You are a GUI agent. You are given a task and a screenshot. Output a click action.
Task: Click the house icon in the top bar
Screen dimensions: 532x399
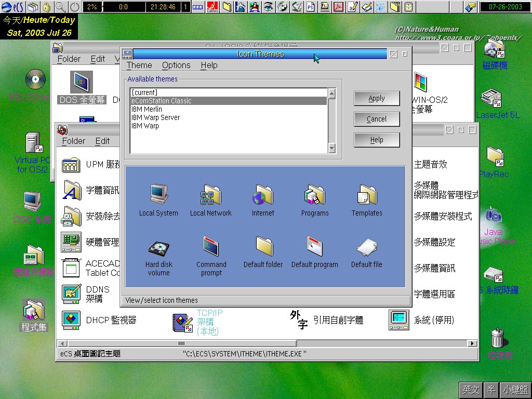[240, 7]
